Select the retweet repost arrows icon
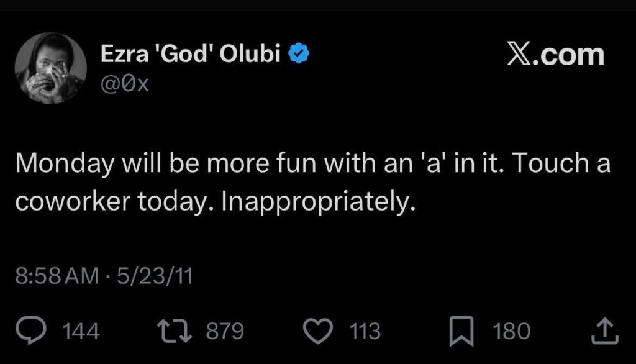The width and height of the screenshot is (636, 364). [174, 331]
